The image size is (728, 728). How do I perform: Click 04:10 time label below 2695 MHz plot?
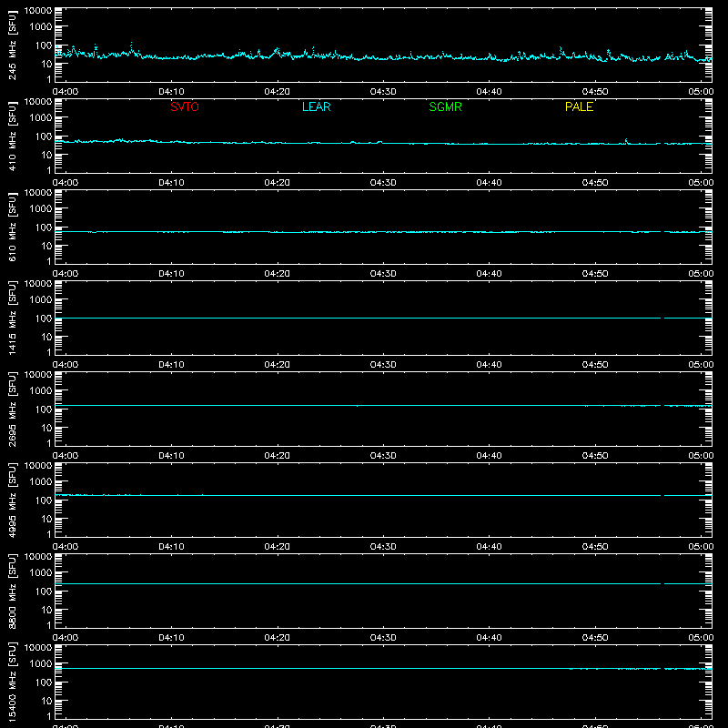point(171,456)
